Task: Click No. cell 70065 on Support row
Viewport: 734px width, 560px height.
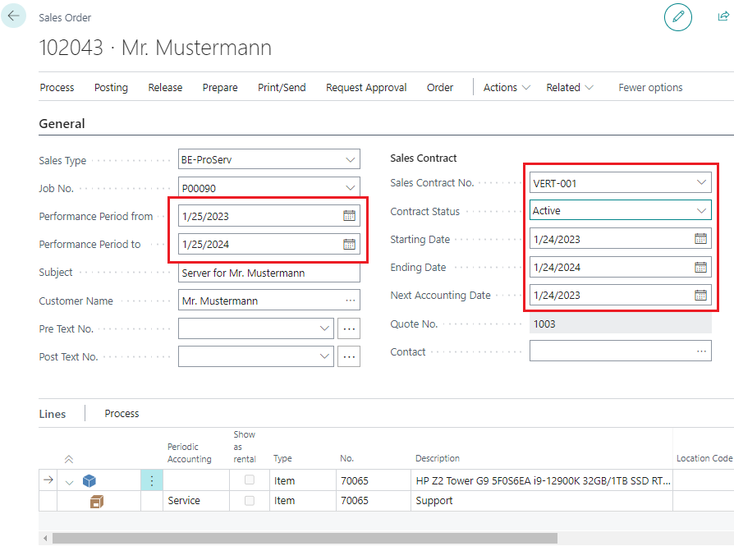Action: point(373,501)
